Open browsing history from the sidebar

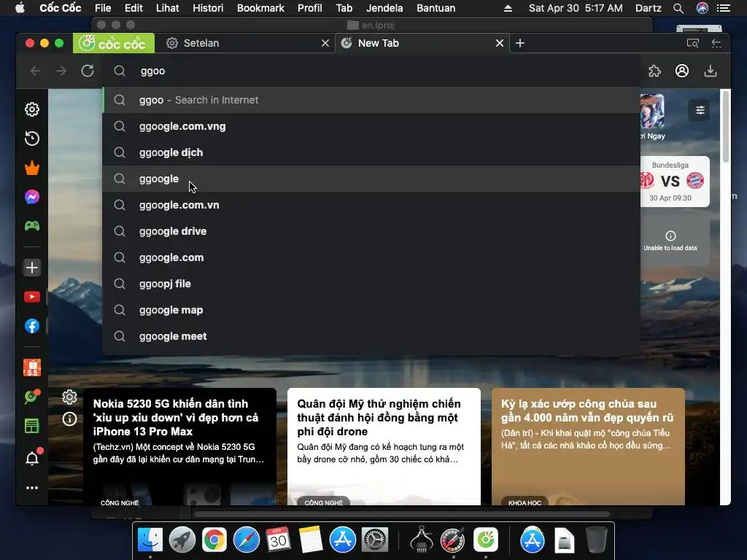[32, 139]
